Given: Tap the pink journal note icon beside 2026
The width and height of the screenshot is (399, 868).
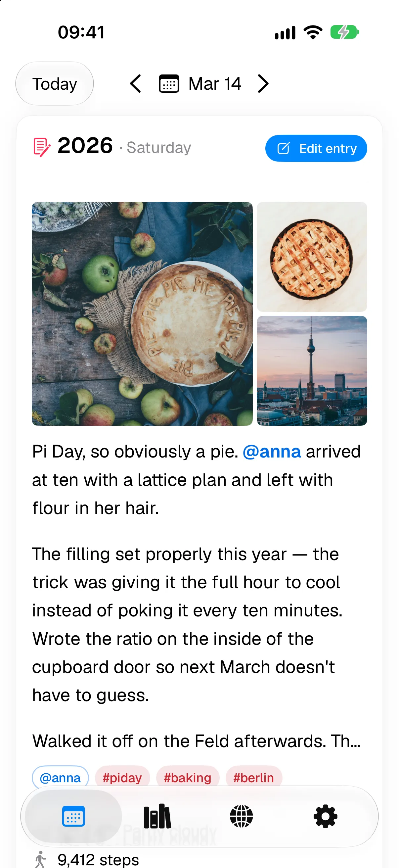Looking at the screenshot, I should click(x=42, y=147).
